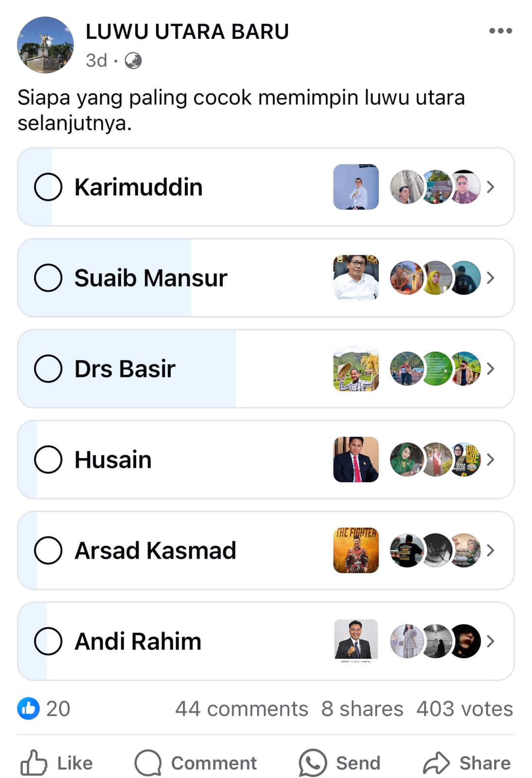Open the LUWU UTARA BARU profile picture
The image size is (532, 778).
45,45
